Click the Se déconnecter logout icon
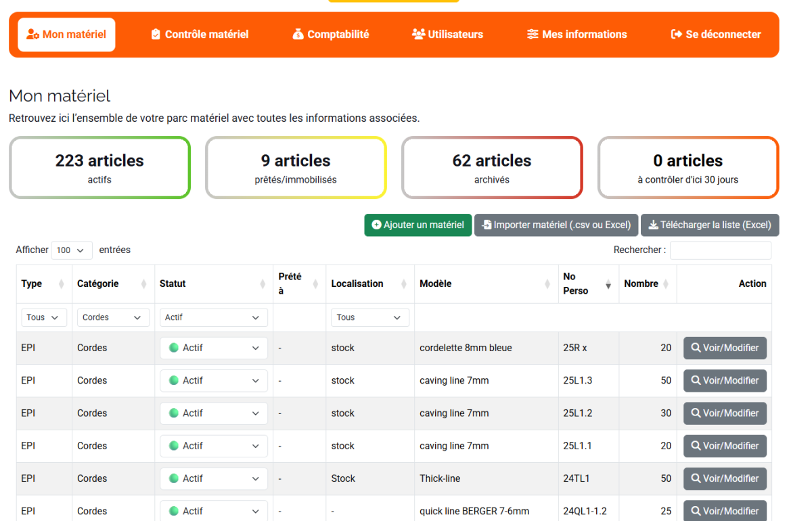 676,35
